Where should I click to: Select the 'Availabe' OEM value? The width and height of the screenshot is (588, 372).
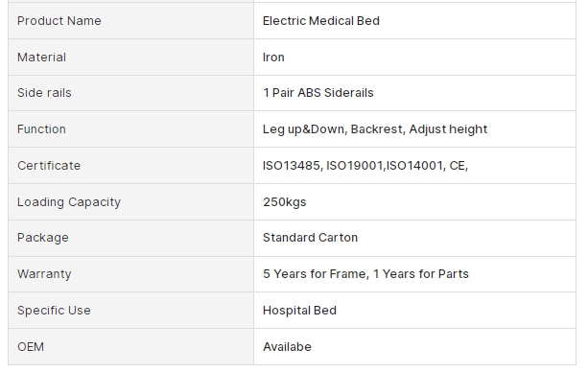click(x=287, y=346)
